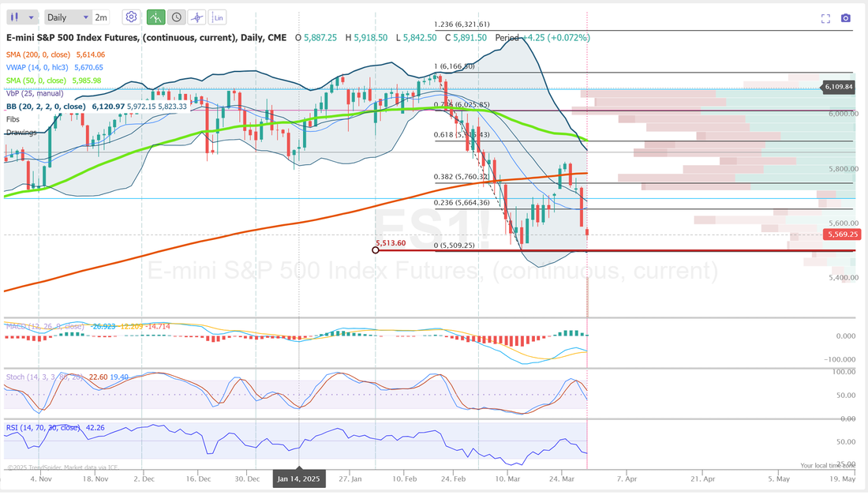Image resolution: width=868 pixels, height=499 pixels.
Task: Click the open value O 5,887.25
Action: tap(316, 38)
